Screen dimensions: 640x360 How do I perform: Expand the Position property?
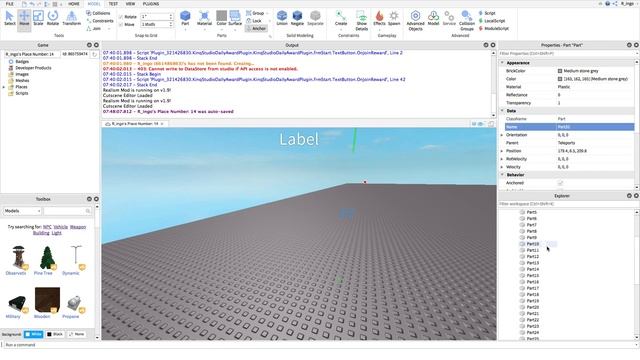(x=502, y=151)
